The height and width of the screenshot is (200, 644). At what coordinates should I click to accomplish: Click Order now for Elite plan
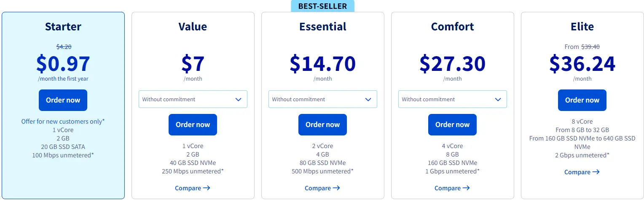pos(582,100)
